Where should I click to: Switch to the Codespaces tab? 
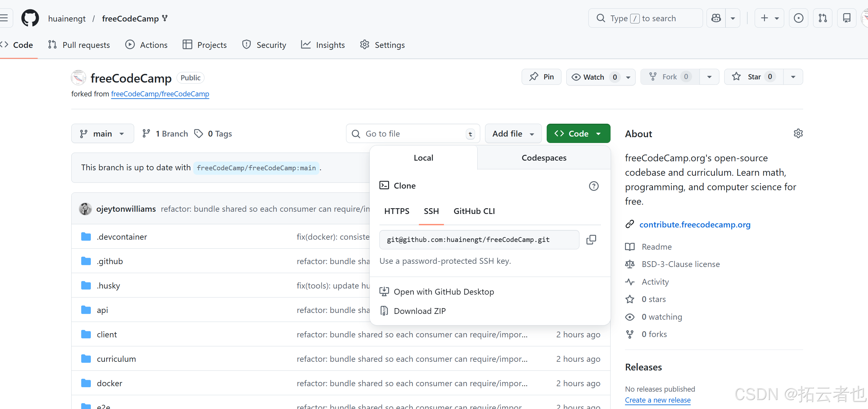pos(543,158)
